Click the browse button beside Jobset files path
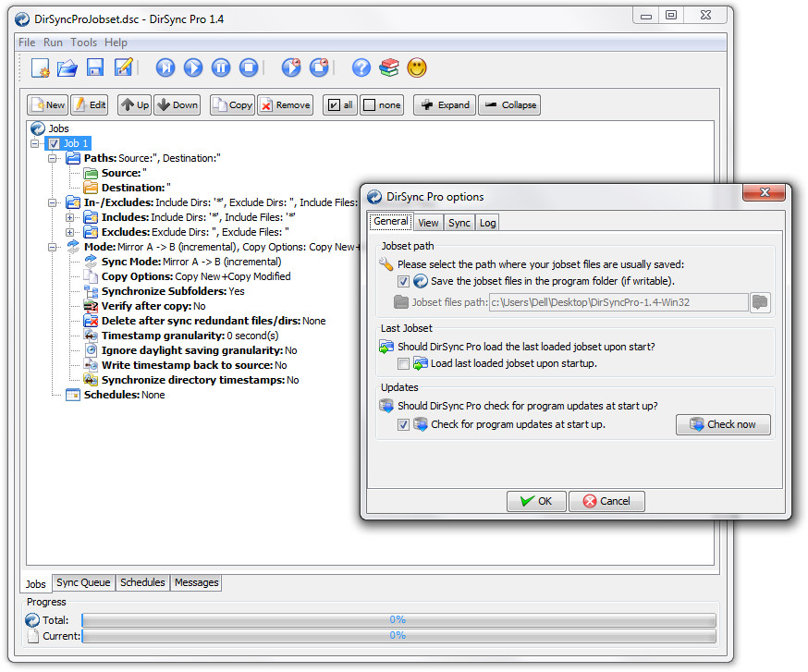The height and width of the screenshot is (672, 808). click(x=760, y=302)
